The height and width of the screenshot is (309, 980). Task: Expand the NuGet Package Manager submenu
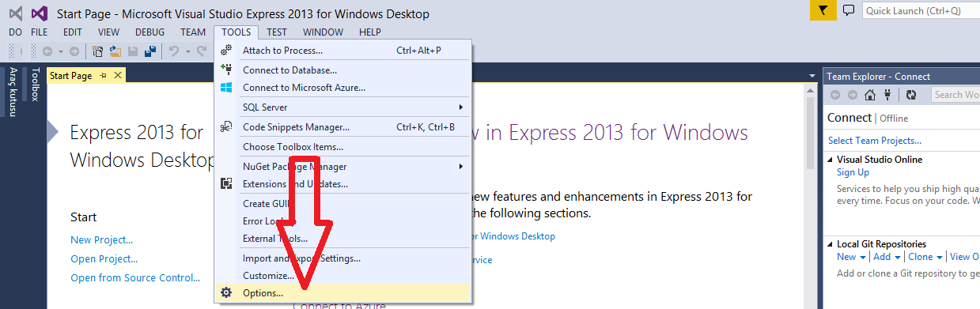[461, 167]
